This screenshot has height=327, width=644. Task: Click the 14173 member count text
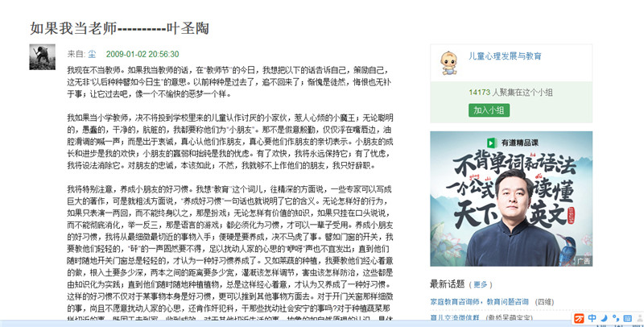click(479, 92)
